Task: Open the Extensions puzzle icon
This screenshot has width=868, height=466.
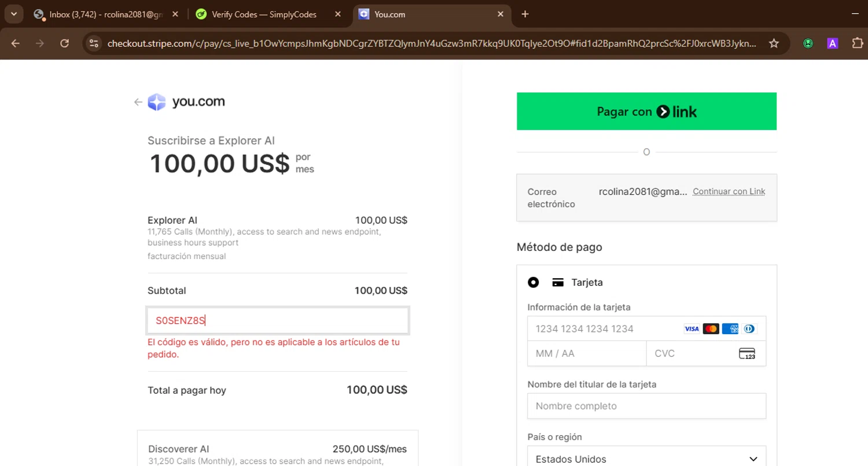Action: click(x=858, y=43)
